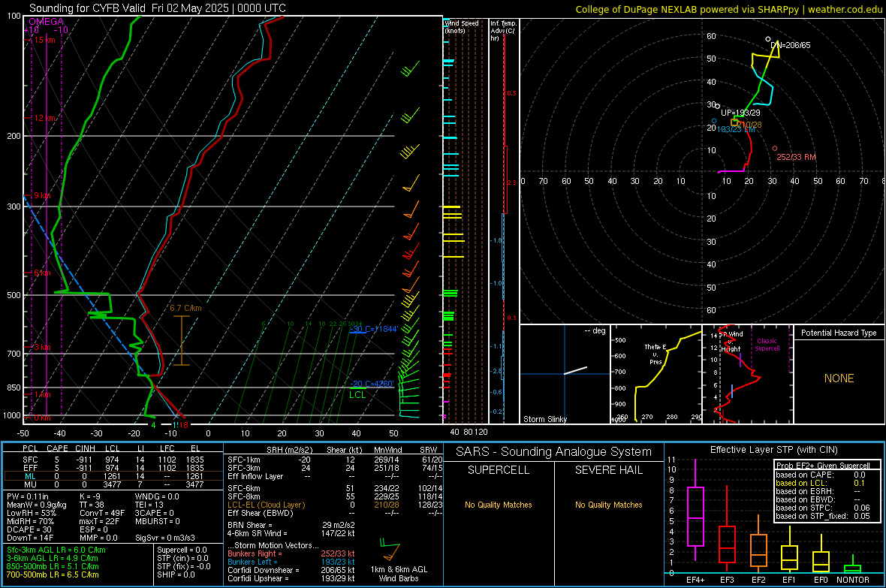Click the -30 C=11844' level label

click(374, 329)
